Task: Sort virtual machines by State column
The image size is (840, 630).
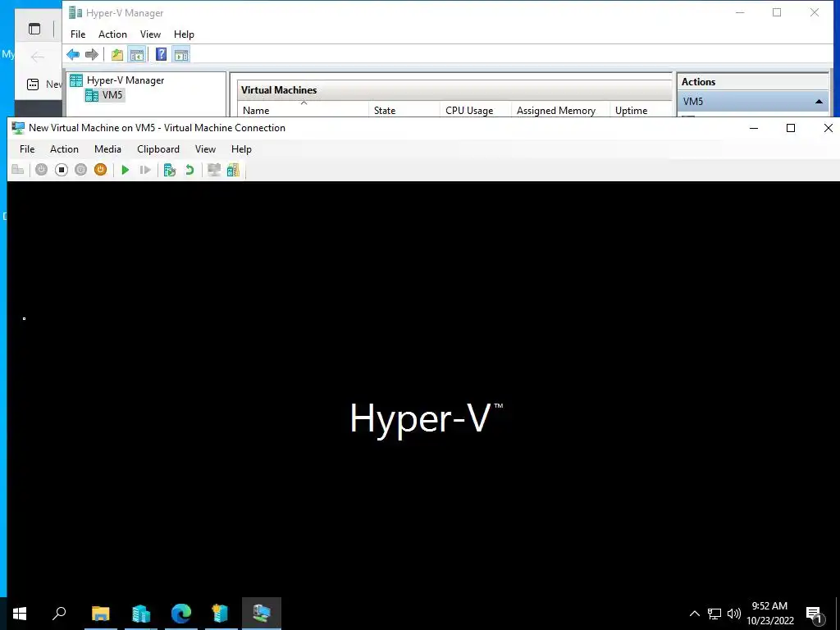Action: (404, 111)
